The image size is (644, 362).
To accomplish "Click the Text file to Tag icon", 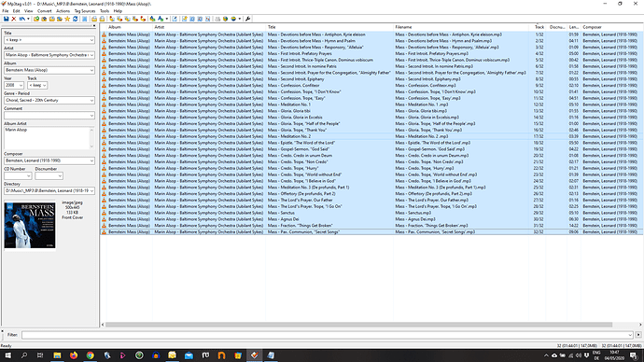I will (135, 19).
